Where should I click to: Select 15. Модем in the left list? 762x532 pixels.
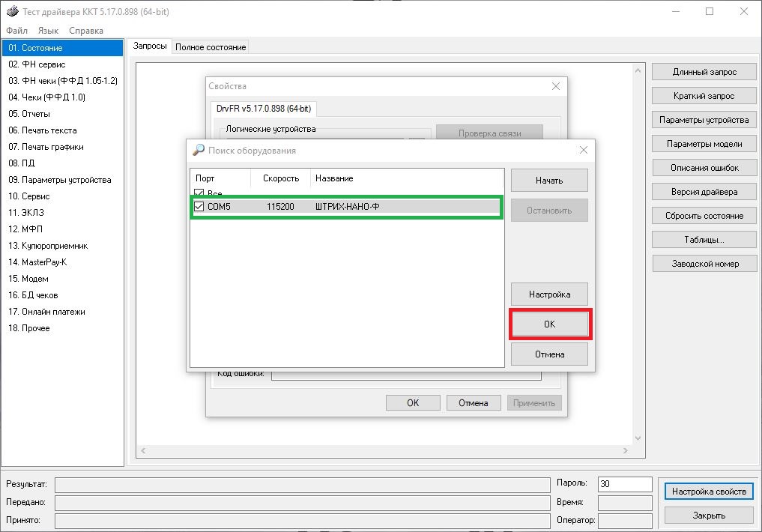[28, 279]
